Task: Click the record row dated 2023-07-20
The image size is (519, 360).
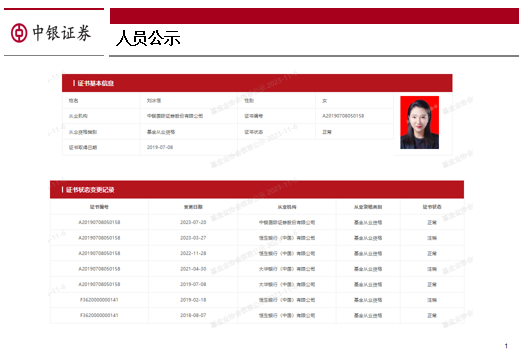Action: click(257, 222)
